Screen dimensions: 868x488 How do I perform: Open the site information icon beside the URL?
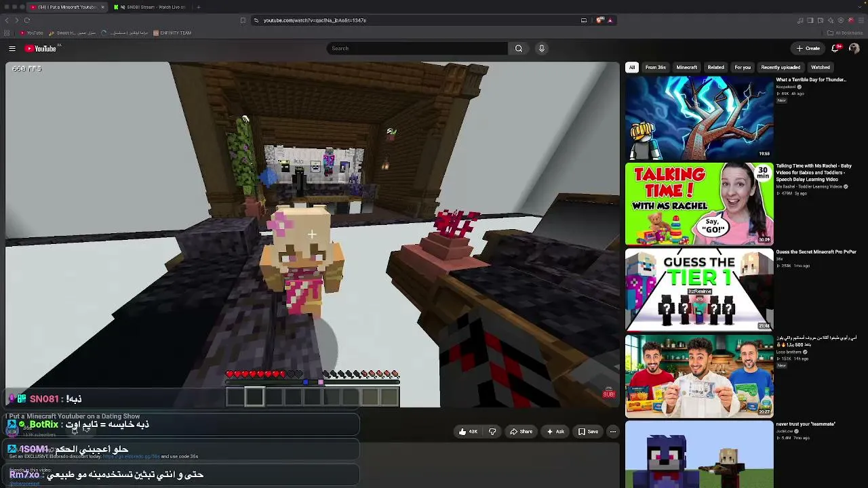coord(256,20)
